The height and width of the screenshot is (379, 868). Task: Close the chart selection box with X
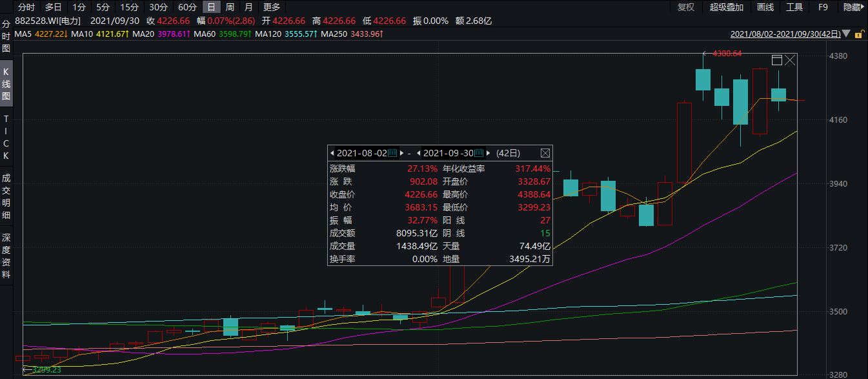[x=790, y=60]
